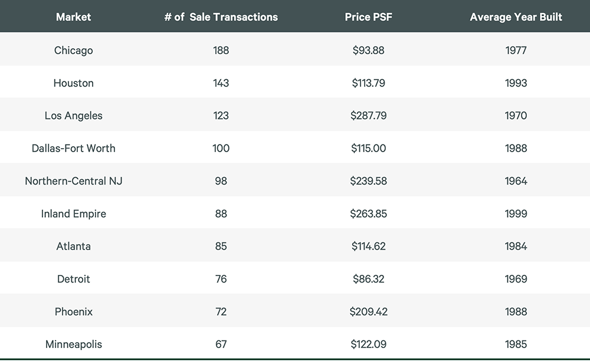Click the Northern-Central NJ market name
The height and width of the screenshot is (364, 590).
click(73, 181)
